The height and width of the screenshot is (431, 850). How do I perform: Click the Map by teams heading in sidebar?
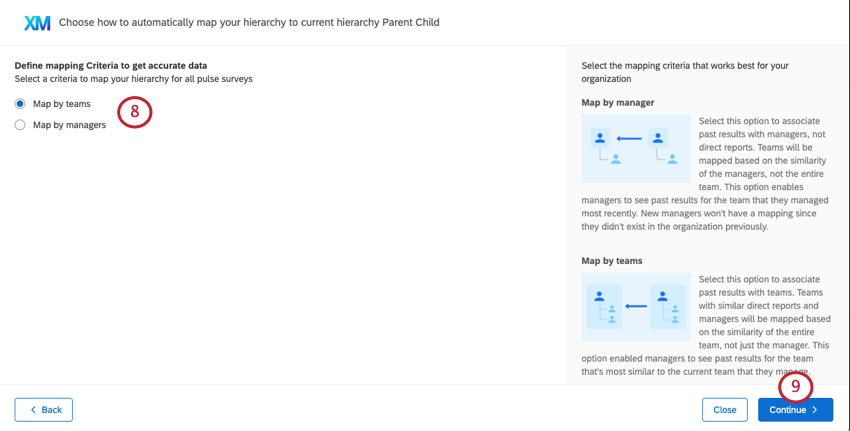click(x=612, y=260)
